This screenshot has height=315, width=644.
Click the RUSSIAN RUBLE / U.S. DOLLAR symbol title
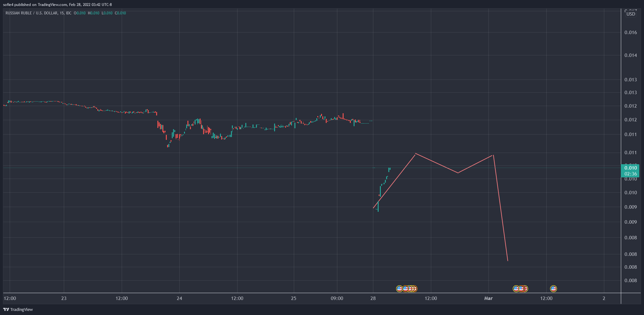tap(32, 13)
